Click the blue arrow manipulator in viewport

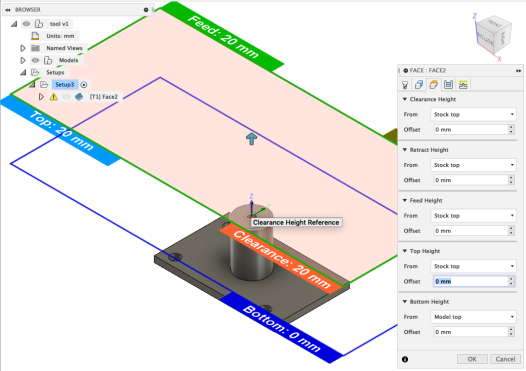252,139
